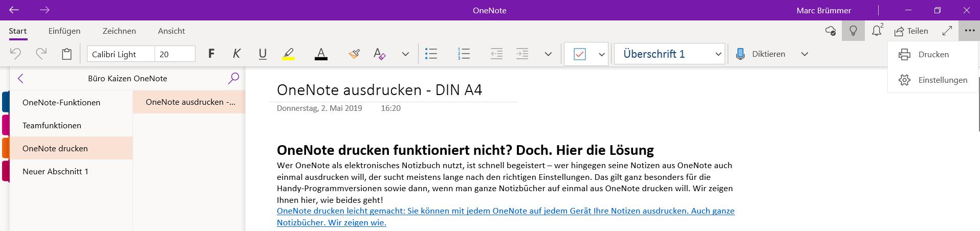Apply bold formatting (F)
The width and height of the screenshot is (980, 231).
[x=211, y=54]
